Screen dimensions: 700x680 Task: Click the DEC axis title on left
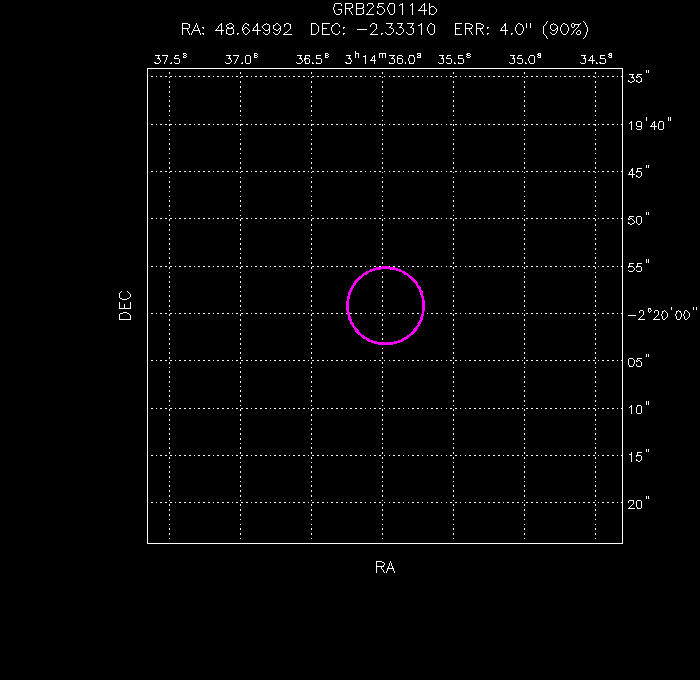click(125, 305)
